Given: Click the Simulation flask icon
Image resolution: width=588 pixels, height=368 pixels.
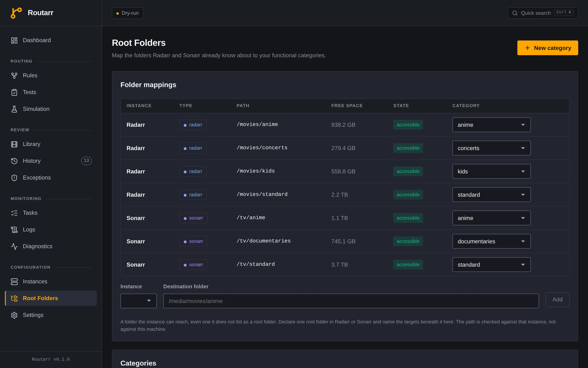Looking at the screenshot, I should tap(14, 109).
